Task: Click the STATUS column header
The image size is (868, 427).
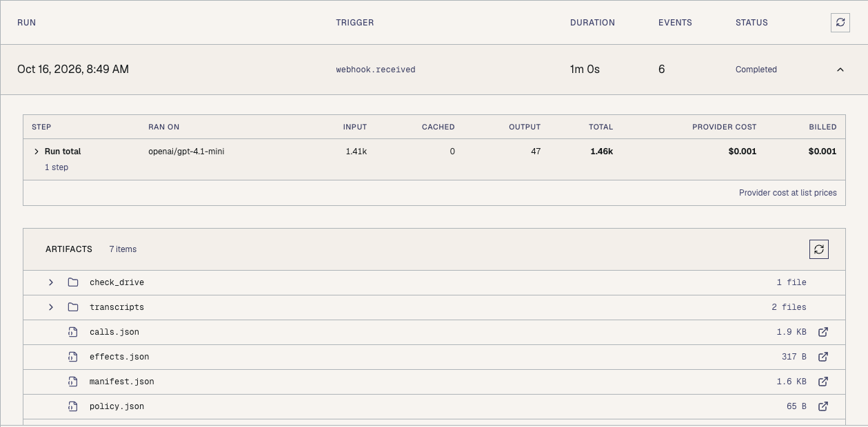Action: point(751,23)
